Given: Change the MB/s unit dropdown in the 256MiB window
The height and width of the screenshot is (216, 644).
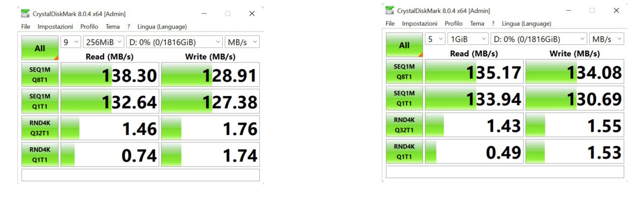Looking at the screenshot, I should coord(242,42).
